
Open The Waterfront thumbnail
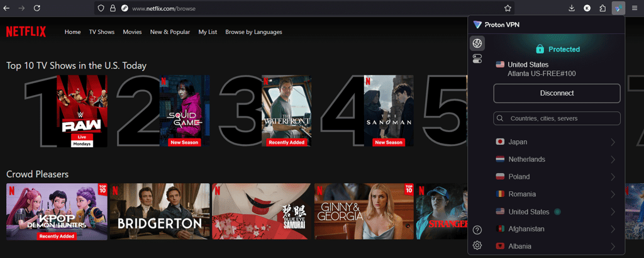coord(286,111)
